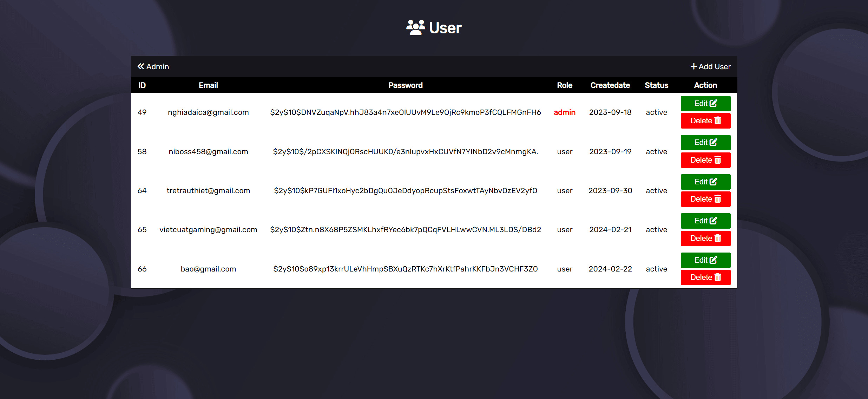Click the Email column header
This screenshot has width=868, height=399.
pos(208,85)
